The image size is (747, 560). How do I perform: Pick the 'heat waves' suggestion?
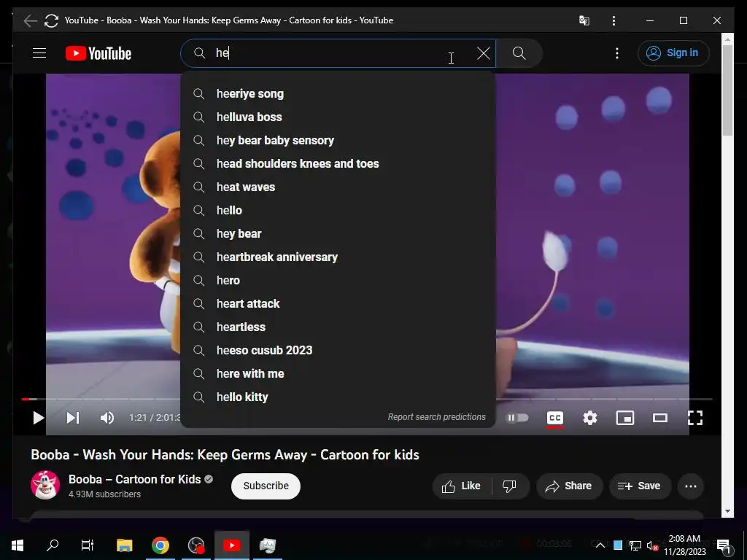338,187
